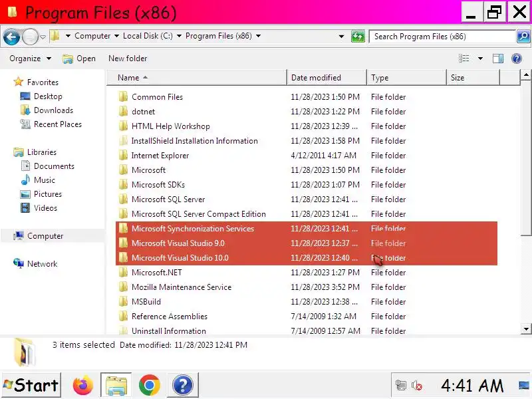Viewport: 532px width, 399px height.
Task: Select Libraries in navigation pane
Action: [x=42, y=152]
